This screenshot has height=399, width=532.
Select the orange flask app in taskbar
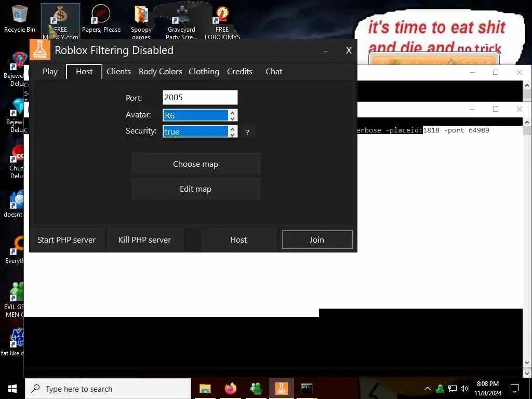pos(281,389)
